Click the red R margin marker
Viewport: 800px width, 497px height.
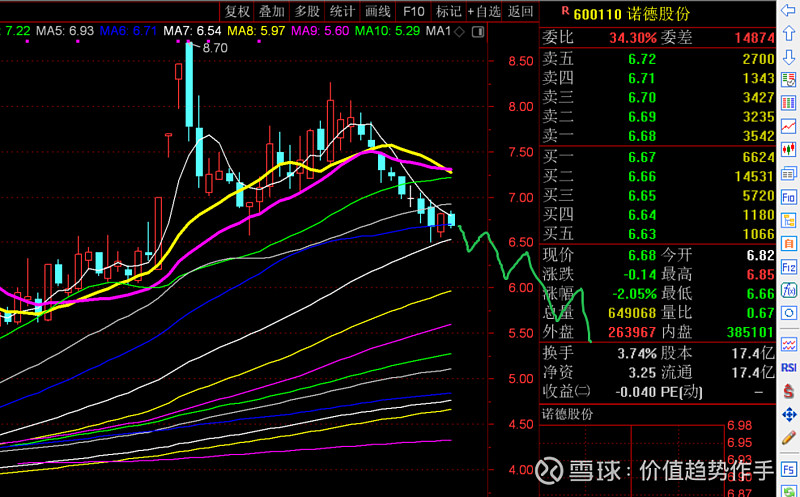click(x=565, y=10)
